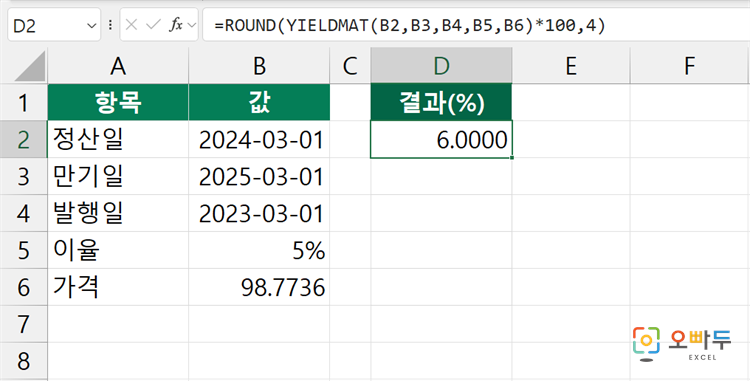The width and height of the screenshot is (750, 381).
Task: Click the Name Box showing D2
Action: (x=54, y=24)
